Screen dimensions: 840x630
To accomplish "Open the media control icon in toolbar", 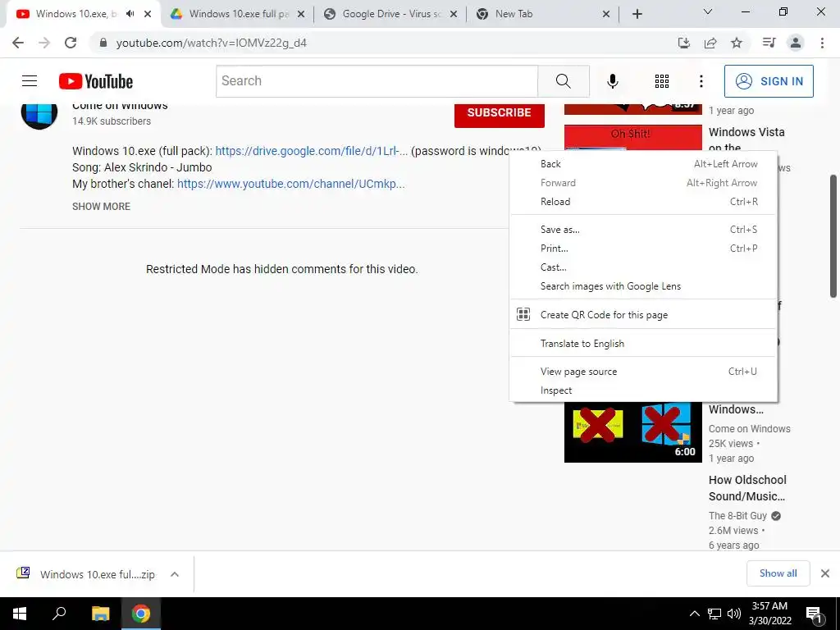I will [769, 43].
